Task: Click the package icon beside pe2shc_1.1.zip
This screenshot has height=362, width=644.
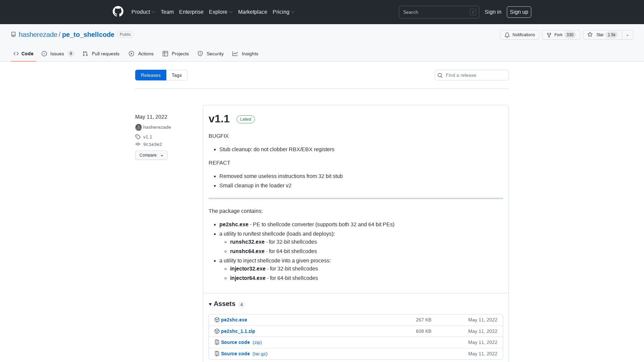Action: click(x=217, y=331)
